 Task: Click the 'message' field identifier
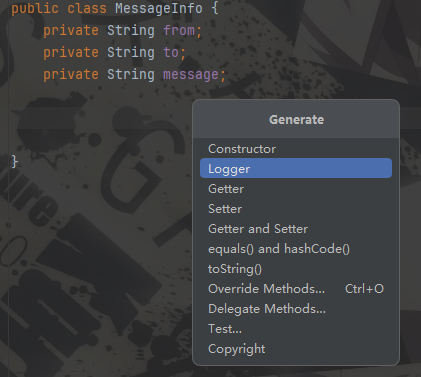pos(191,74)
